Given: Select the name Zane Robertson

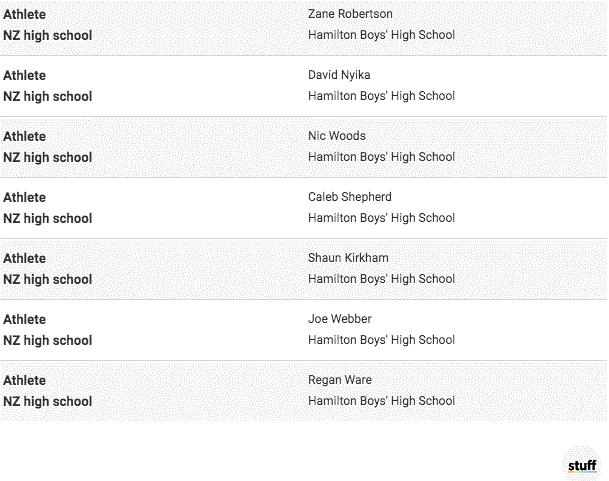Looking at the screenshot, I should [x=350, y=14].
